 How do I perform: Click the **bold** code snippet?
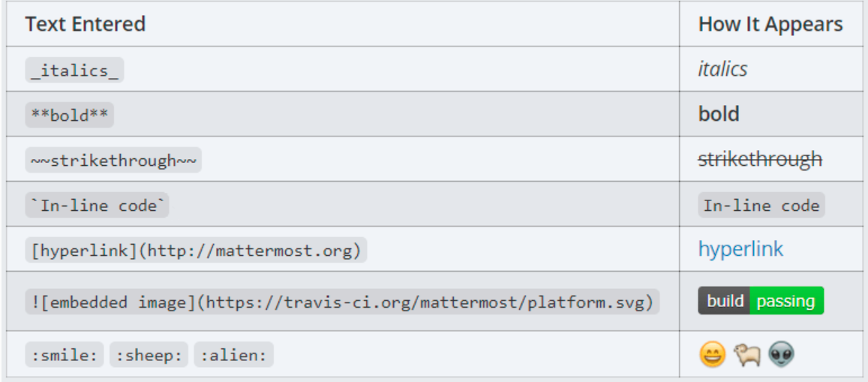coord(70,115)
